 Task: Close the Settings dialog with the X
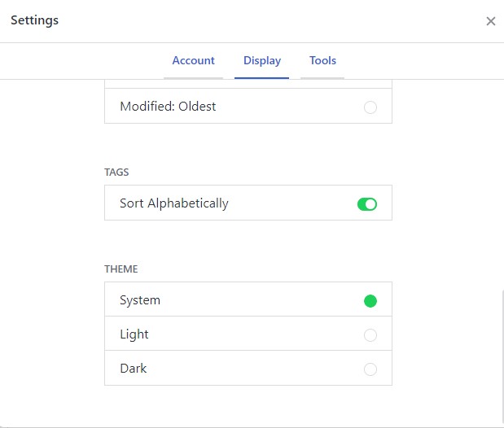[490, 21]
